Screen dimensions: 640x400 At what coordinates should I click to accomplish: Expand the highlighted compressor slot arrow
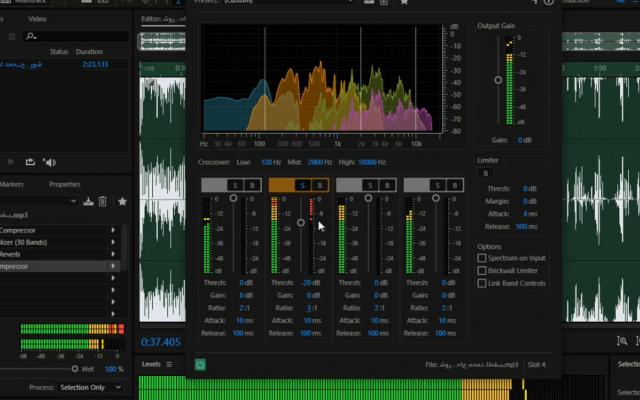pos(113,266)
